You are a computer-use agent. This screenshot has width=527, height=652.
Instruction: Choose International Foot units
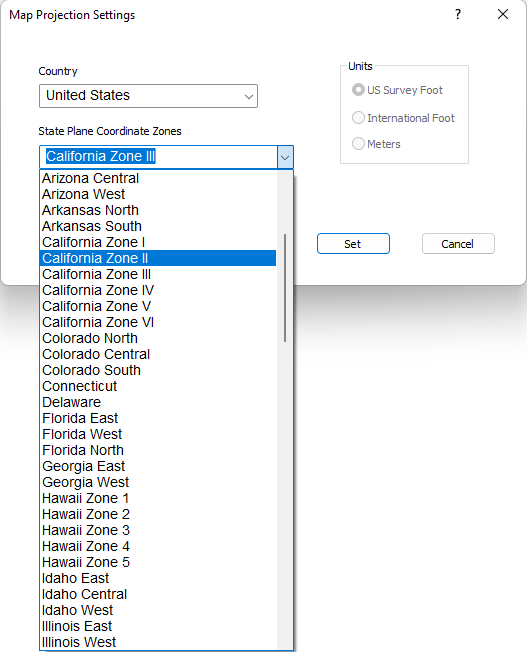[358, 118]
